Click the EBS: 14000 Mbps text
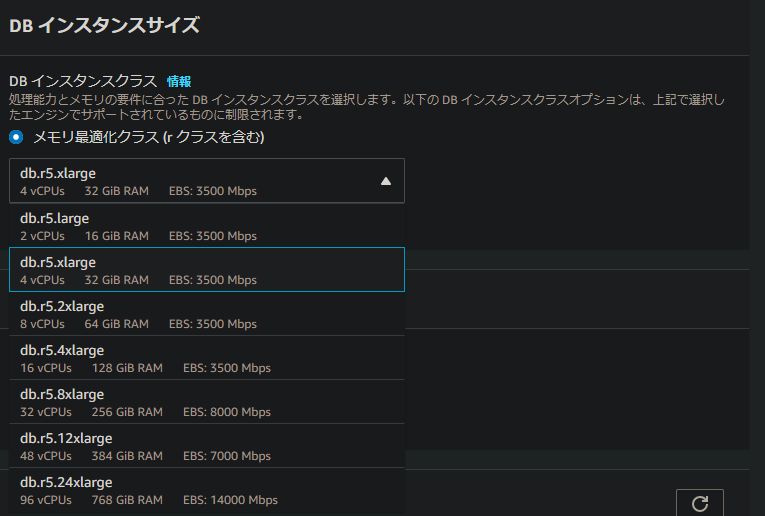 point(230,500)
